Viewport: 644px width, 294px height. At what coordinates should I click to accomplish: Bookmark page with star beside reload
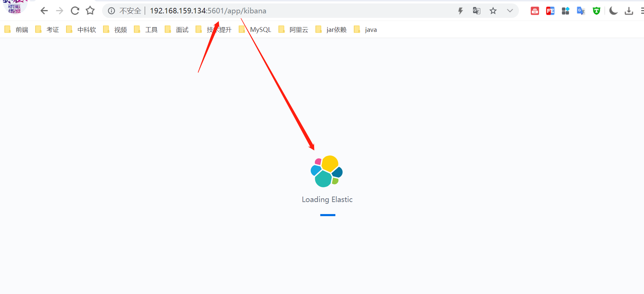tap(90, 11)
